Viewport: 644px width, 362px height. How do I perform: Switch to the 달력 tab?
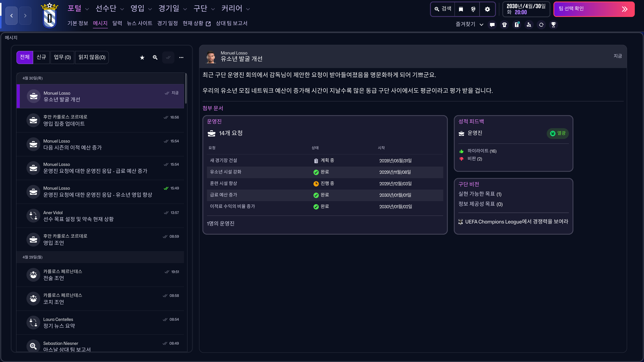(x=117, y=23)
